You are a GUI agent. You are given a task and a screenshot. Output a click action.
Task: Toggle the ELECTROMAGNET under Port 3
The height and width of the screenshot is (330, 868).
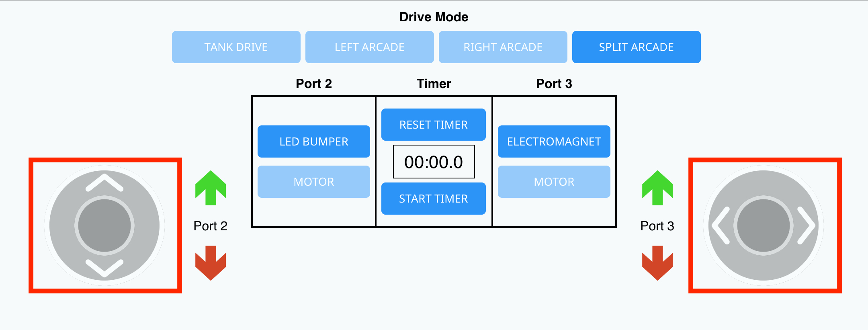(x=554, y=141)
